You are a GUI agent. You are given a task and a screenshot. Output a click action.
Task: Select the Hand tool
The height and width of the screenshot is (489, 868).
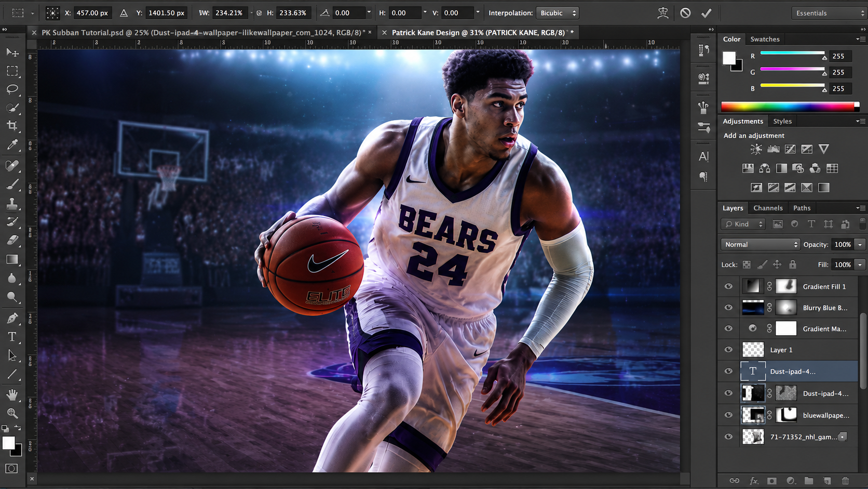click(12, 395)
